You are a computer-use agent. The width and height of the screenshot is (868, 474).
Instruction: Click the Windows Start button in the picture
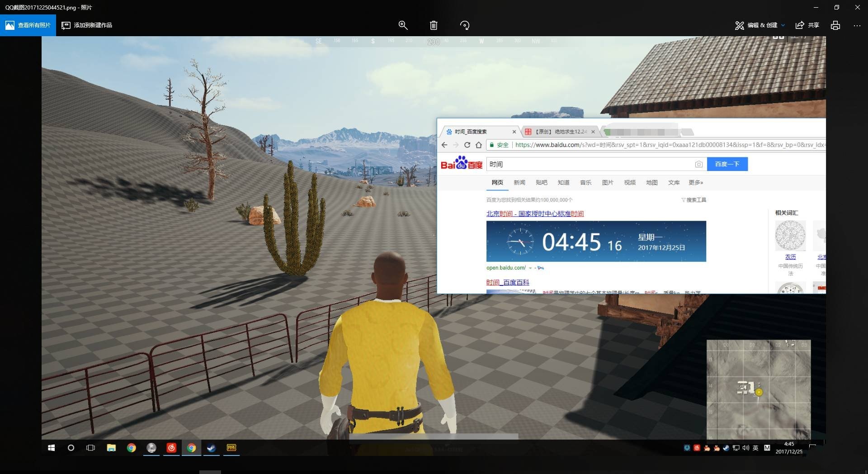point(52,448)
